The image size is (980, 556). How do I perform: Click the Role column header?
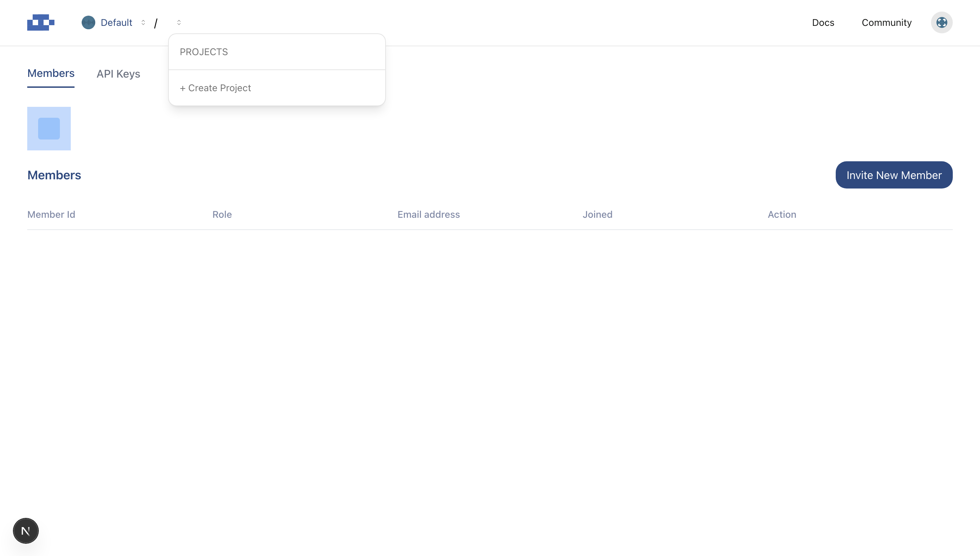pyautogui.click(x=222, y=215)
